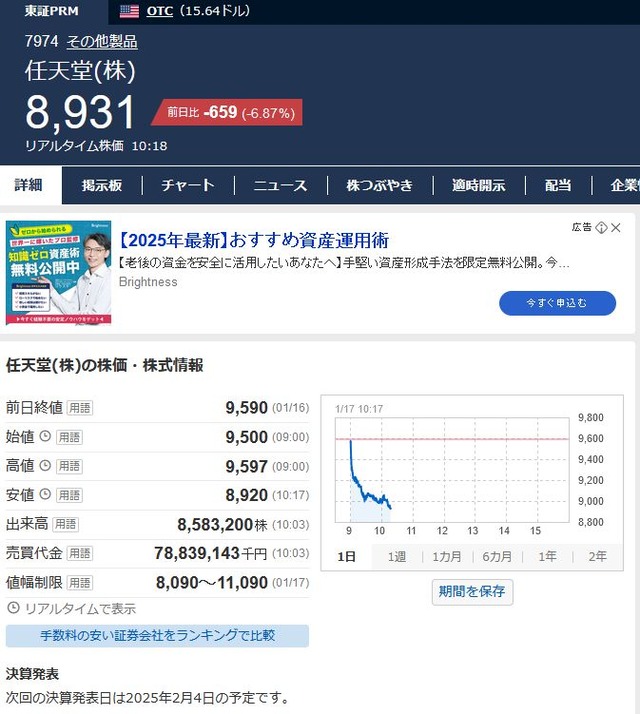Click the 出来高 value 8,583,200株
Image resolution: width=640 pixels, height=714 pixels.
[x=222, y=525]
